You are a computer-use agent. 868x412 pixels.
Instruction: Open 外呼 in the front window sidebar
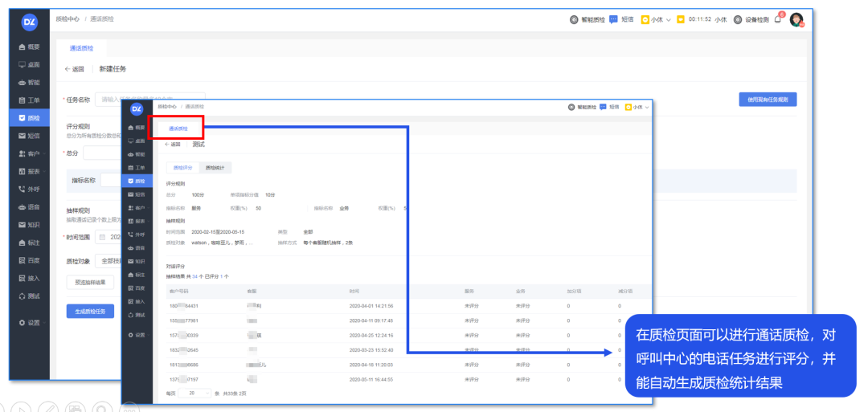pos(137,235)
